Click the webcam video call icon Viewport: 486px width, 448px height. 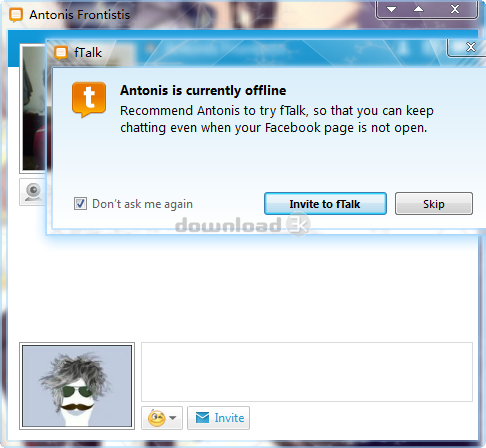coord(33,192)
